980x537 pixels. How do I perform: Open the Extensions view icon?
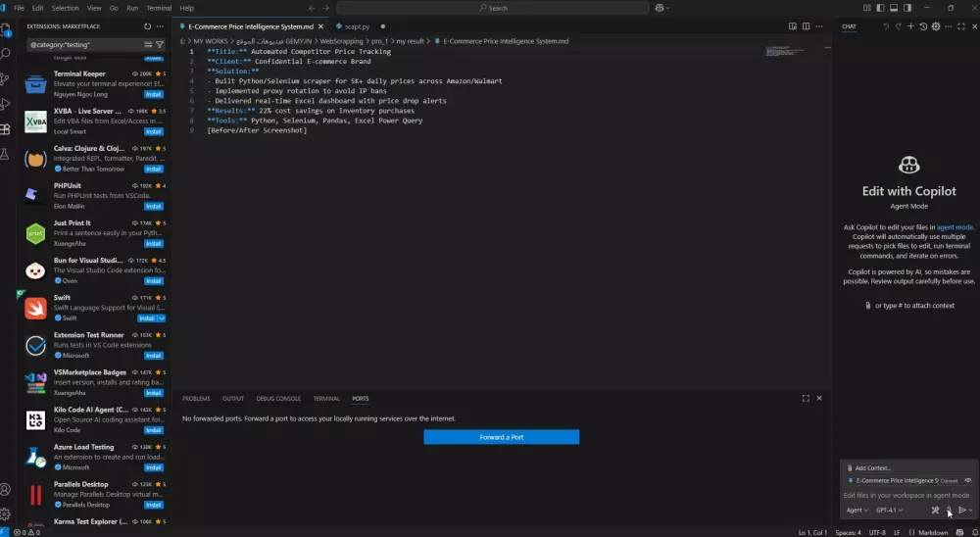5,128
